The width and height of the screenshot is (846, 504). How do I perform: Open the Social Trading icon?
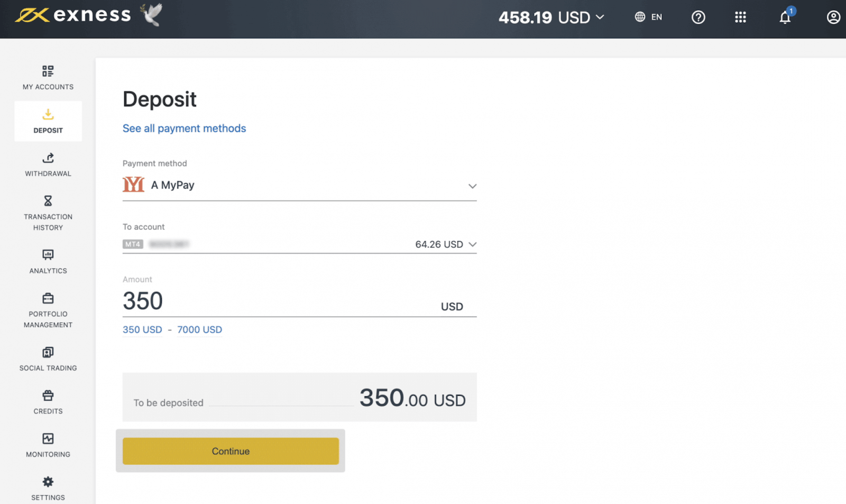tap(48, 352)
